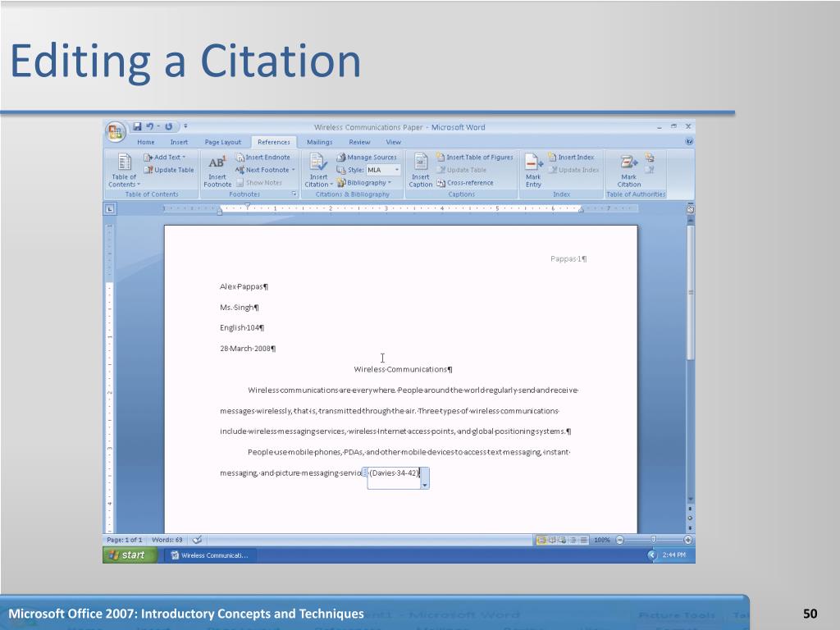Click Insert Table of Figures
This screenshot has width=840, height=630.
coord(475,157)
